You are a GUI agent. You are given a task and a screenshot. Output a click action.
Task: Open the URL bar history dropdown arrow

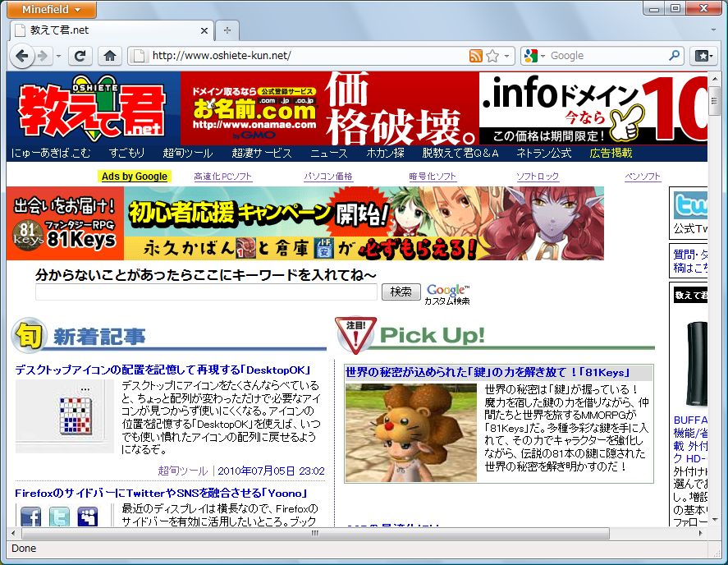506,56
